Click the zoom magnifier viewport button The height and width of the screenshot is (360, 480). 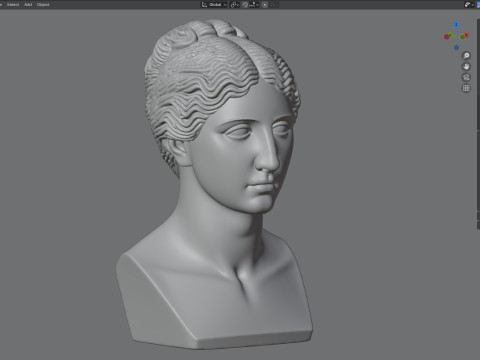466,56
